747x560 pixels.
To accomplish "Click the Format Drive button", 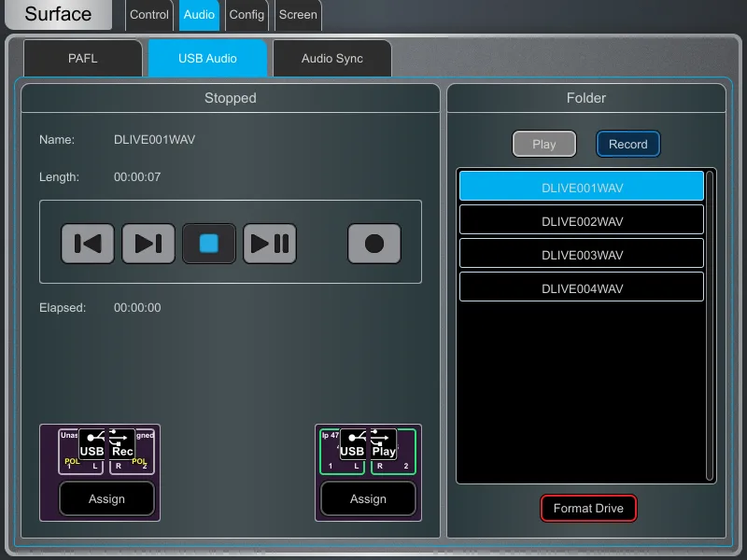I will point(588,508).
